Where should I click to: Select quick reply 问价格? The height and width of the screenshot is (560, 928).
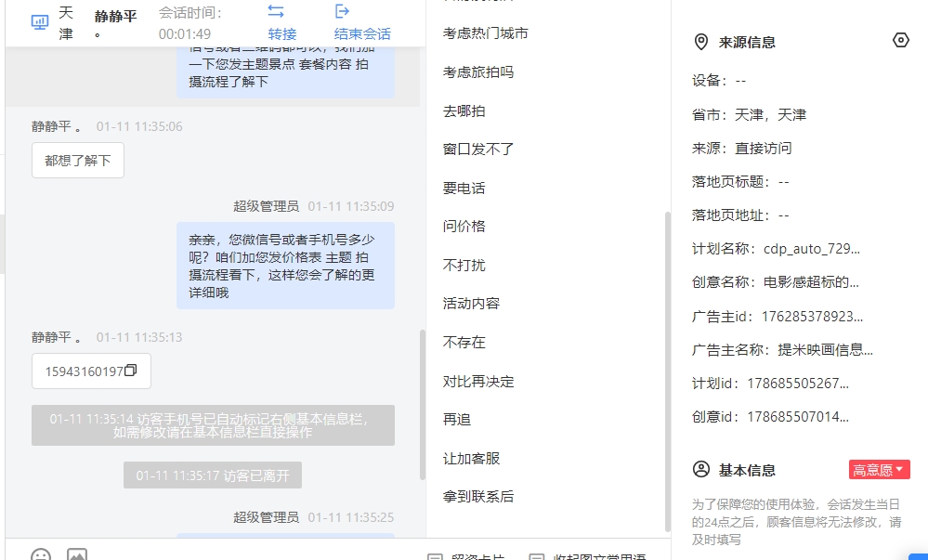464,226
